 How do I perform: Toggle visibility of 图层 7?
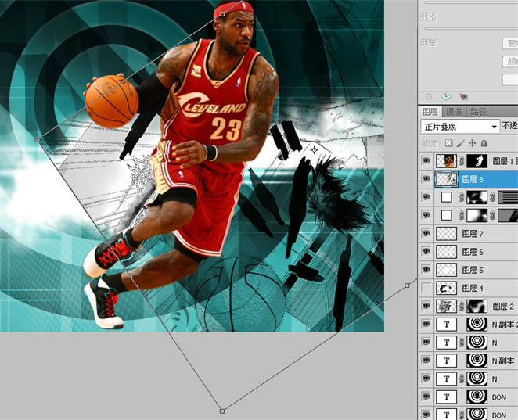[426, 233]
